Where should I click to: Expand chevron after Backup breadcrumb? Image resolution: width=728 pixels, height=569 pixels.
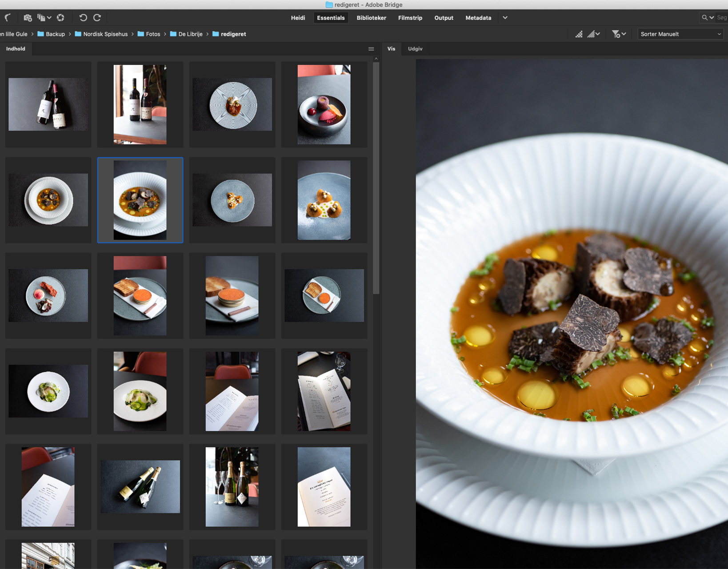pos(70,34)
